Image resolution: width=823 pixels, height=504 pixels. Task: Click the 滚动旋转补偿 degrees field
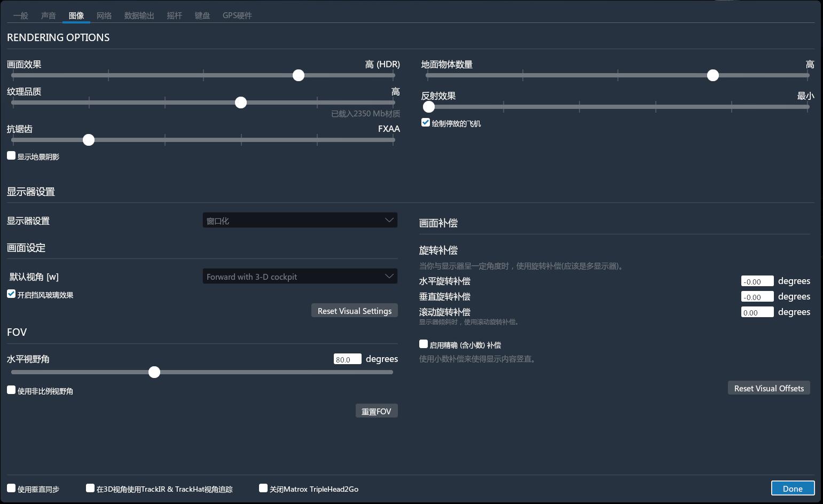(757, 312)
